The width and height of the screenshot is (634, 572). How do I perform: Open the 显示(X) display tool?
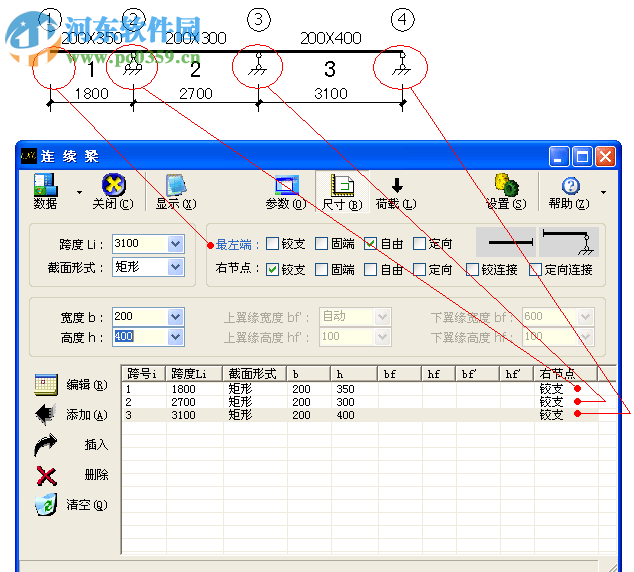tap(176, 191)
